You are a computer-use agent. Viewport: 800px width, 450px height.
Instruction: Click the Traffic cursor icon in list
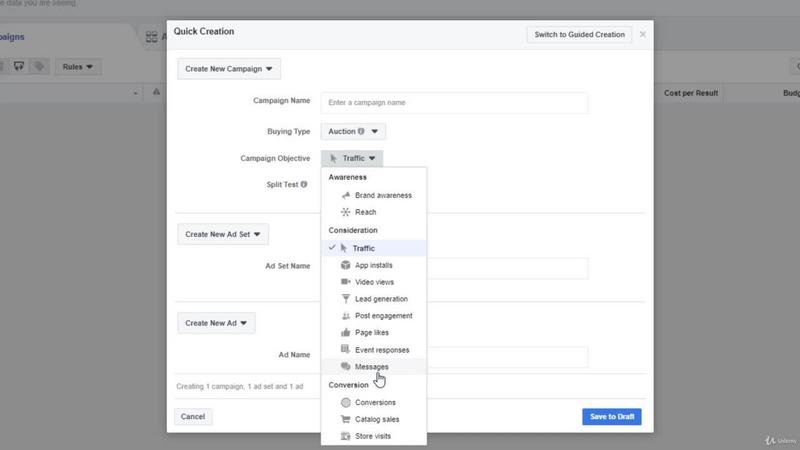[x=343, y=248]
